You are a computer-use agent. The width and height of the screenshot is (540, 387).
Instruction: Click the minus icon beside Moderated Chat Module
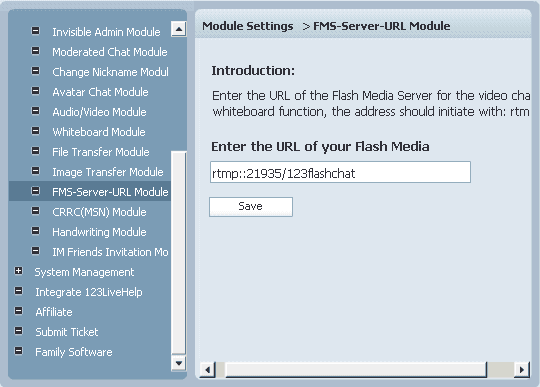coord(35,51)
